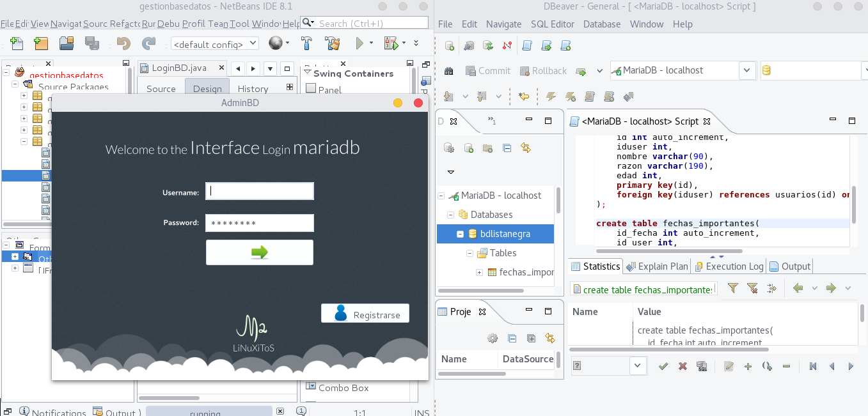Click the NetBeans Search box
Viewport: 868px width, 416px height.
(x=364, y=23)
